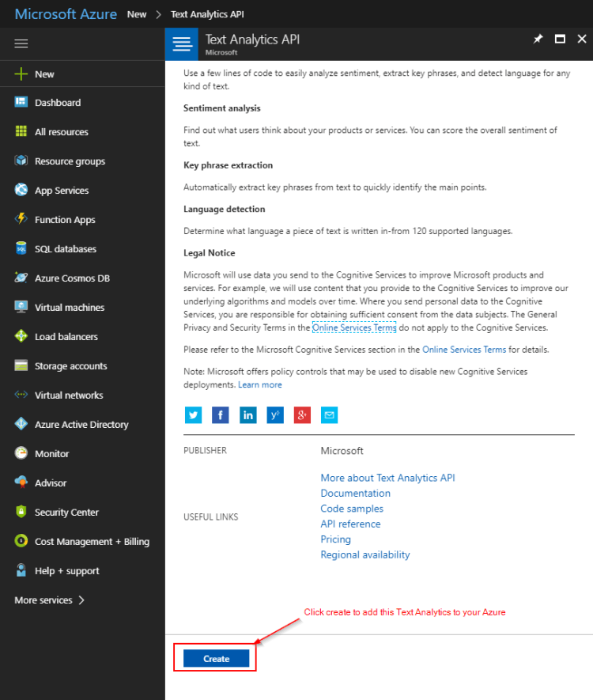Click the New breadcrumb item

[x=137, y=14]
